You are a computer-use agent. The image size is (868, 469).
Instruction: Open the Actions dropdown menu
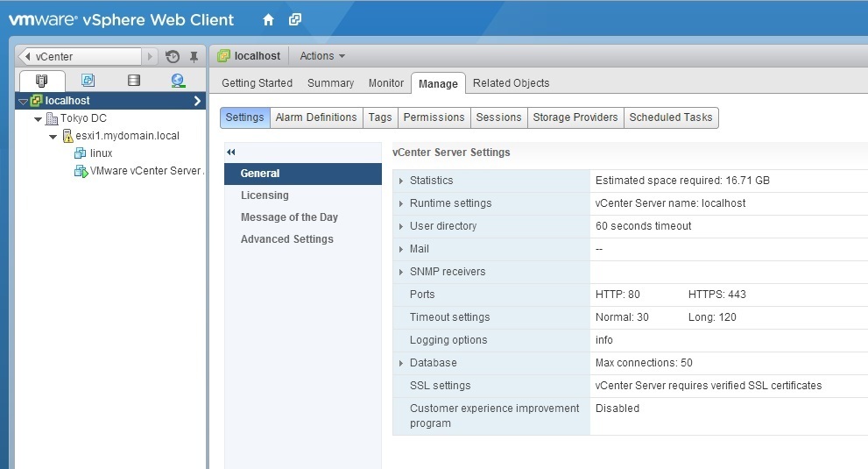coord(321,56)
